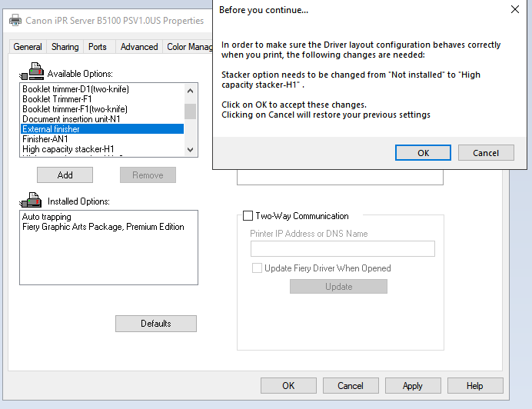Click the printer icon in the title bar
Image resolution: width=532 pixels, height=409 pixels.
pos(15,21)
